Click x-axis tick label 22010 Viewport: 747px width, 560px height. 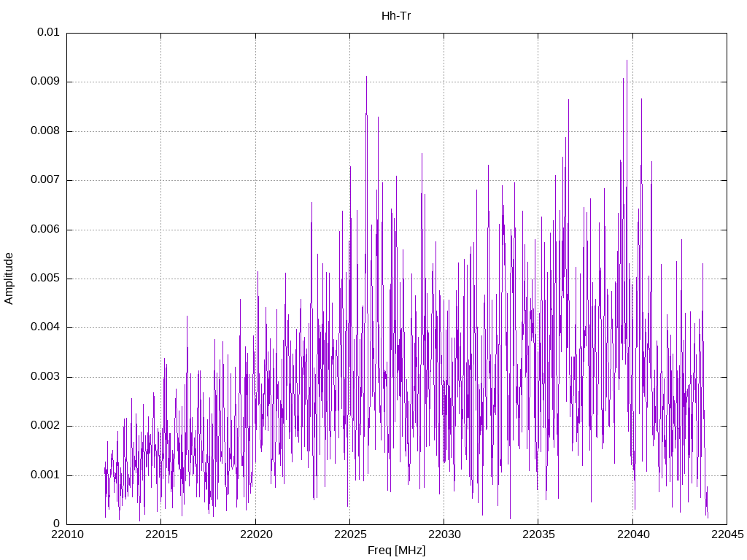click(x=67, y=534)
